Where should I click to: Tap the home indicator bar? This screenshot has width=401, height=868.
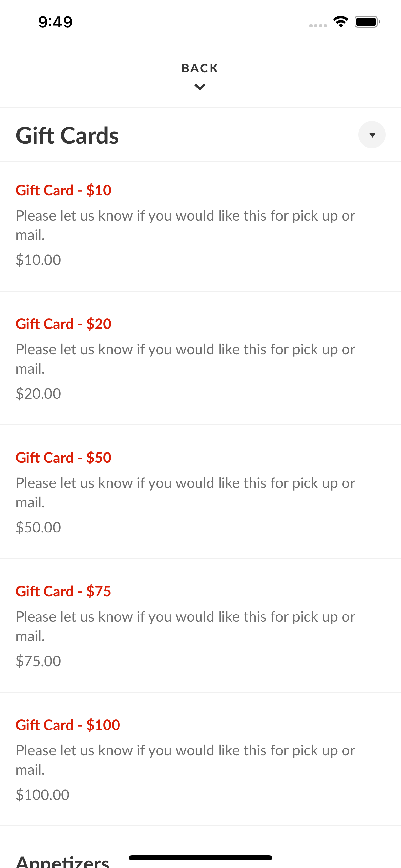(200, 858)
